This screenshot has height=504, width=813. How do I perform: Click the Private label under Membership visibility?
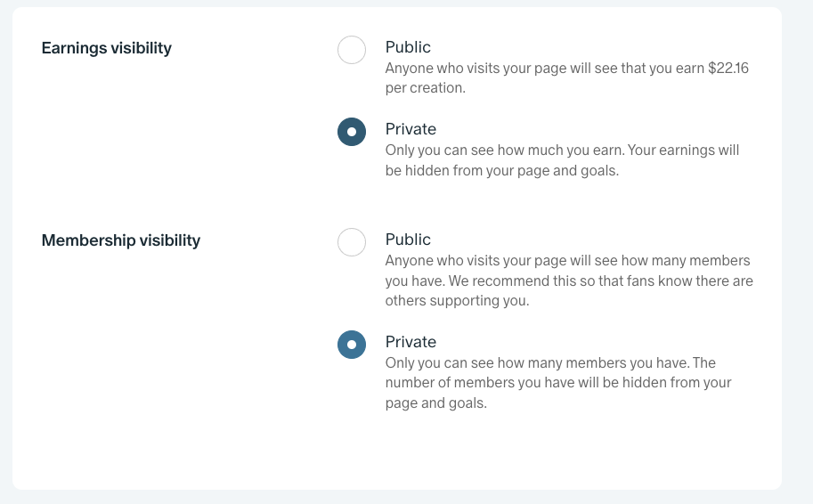tap(411, 342)
